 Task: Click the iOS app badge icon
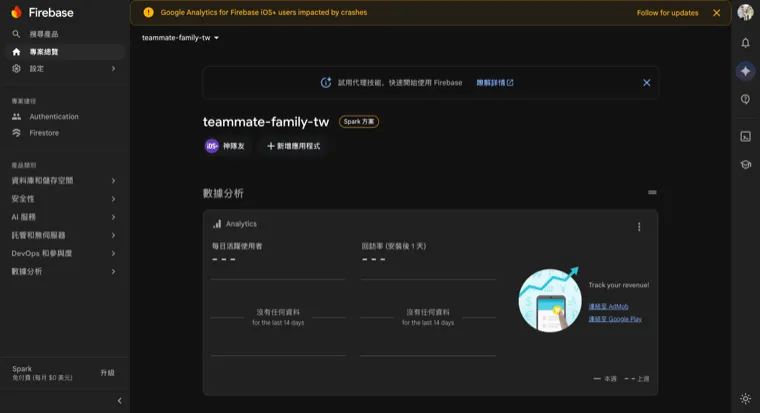tap(212, 146)
